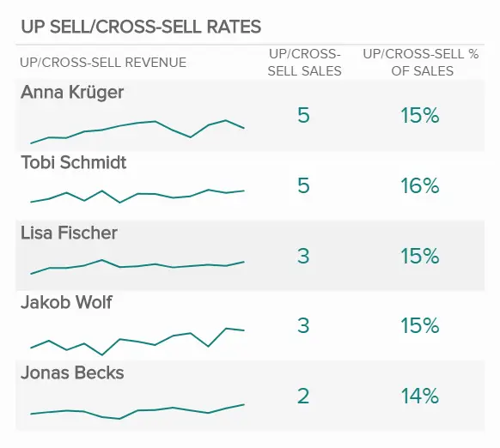
Task: Click Jakob Wolf's 15% value
Action: point(420,326)
